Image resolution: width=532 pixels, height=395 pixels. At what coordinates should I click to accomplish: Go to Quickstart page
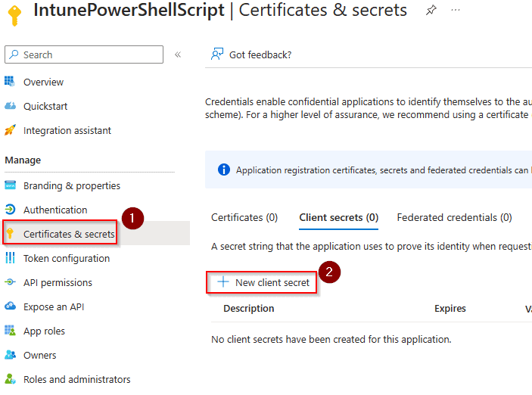click(x=45, y=106)
